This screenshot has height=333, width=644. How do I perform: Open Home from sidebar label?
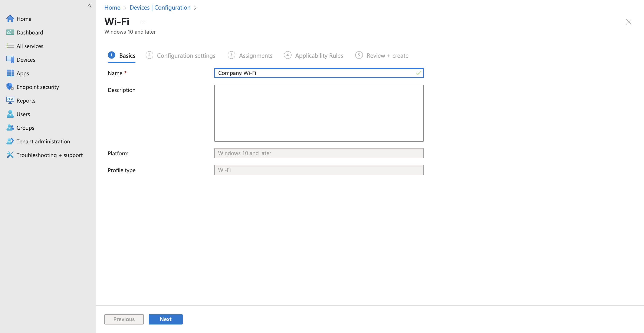[24, 19]
